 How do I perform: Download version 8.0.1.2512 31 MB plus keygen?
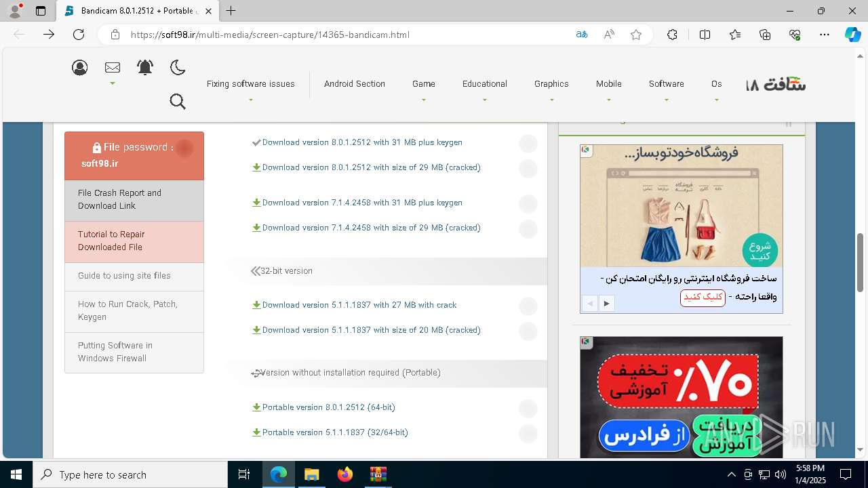click(x=362, y=142)
